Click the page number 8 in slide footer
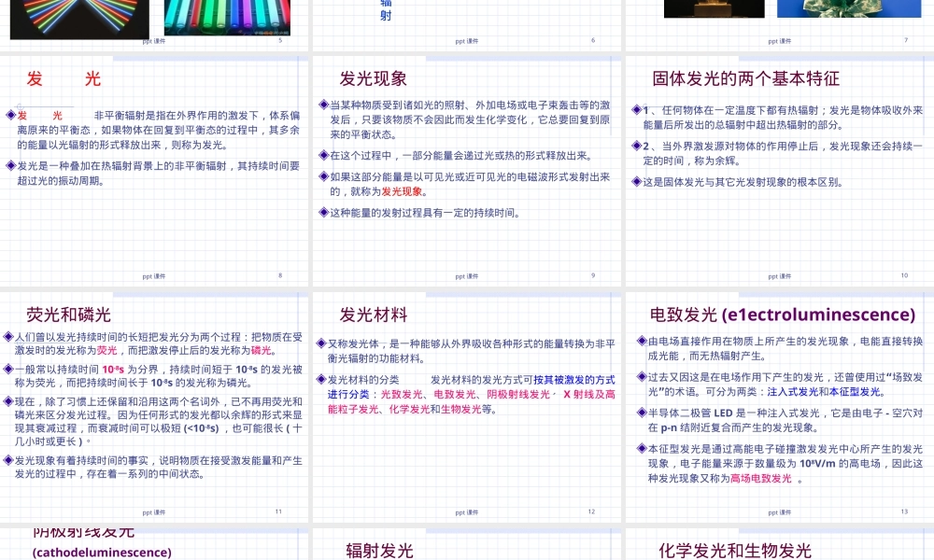Image resolution: width=934 pixels, height=560 pixels. 280,275
